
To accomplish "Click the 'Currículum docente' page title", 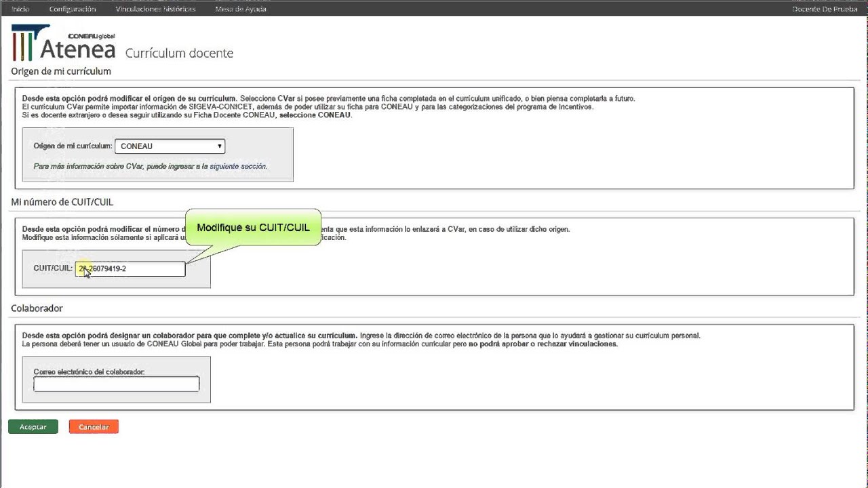I will pyautogui.click(x=179, y=53).
